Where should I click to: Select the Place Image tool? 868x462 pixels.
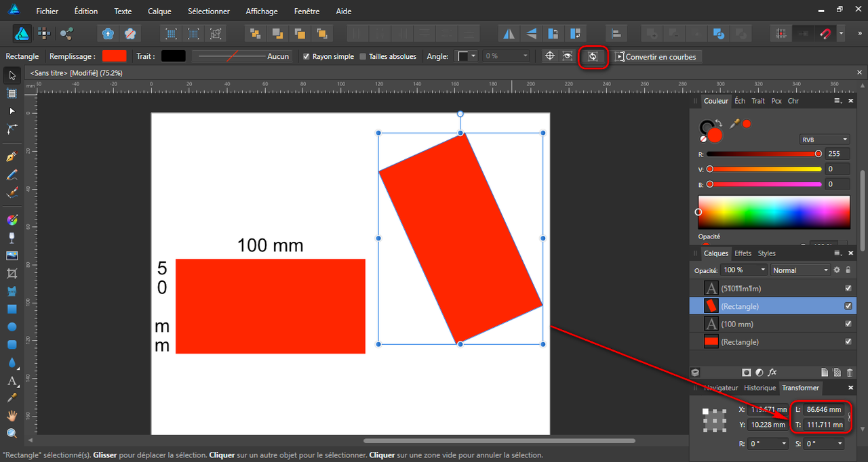point(12,255)
